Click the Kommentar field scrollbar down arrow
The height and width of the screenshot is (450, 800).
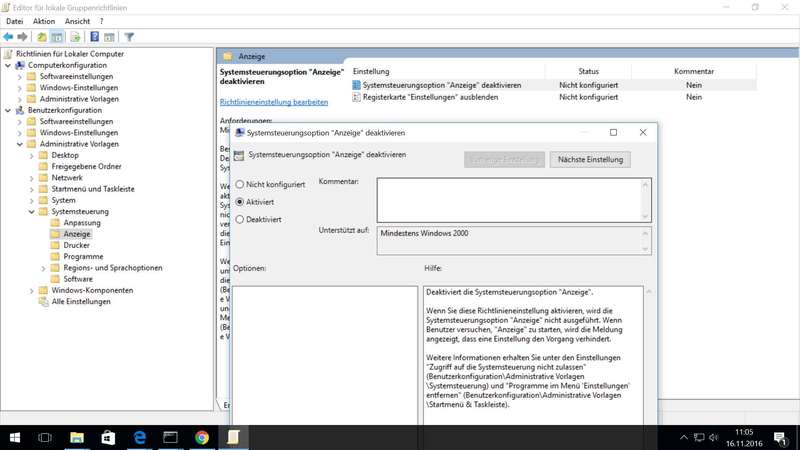tap(645, 216)
